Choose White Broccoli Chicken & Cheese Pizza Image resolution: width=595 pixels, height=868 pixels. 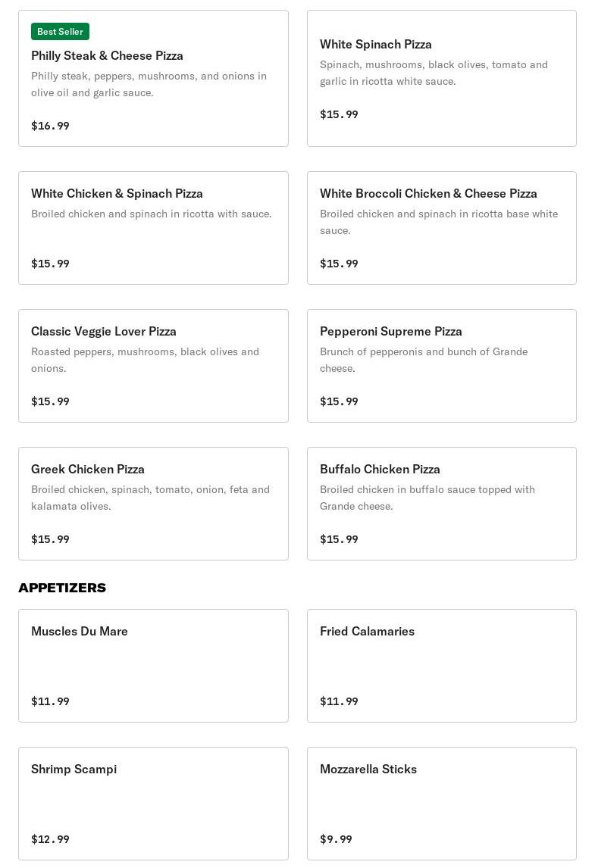pos(442,228)
